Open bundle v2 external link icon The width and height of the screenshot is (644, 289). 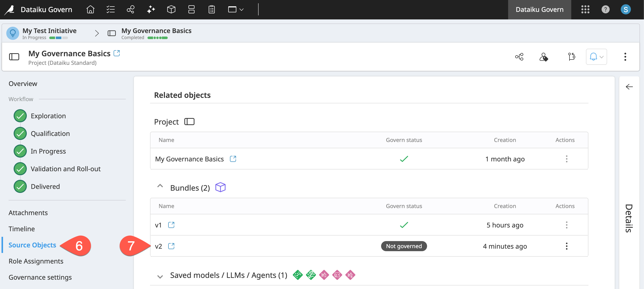click(171, 246)
